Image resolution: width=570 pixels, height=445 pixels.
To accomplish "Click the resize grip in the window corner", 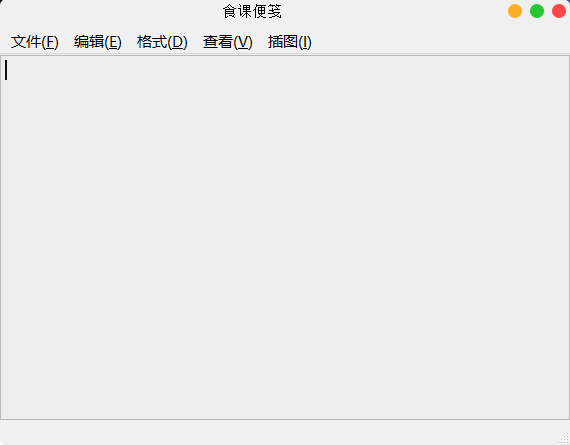I will tap(564, 439).
